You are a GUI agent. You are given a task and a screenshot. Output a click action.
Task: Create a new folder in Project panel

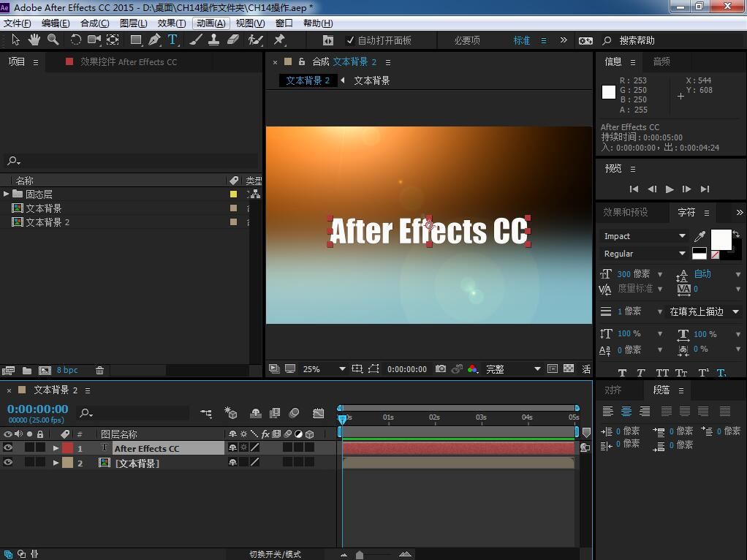click(27, 371)
